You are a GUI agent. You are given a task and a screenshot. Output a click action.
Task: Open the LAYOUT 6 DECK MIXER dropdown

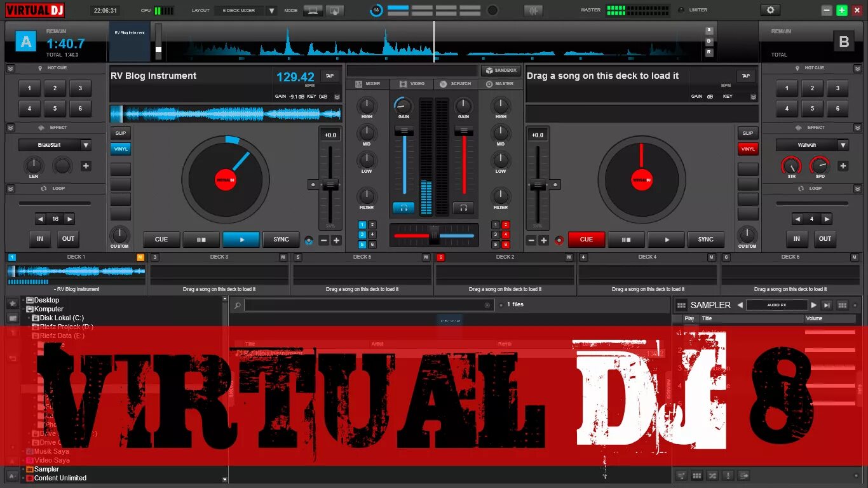[x=271, y=10]
